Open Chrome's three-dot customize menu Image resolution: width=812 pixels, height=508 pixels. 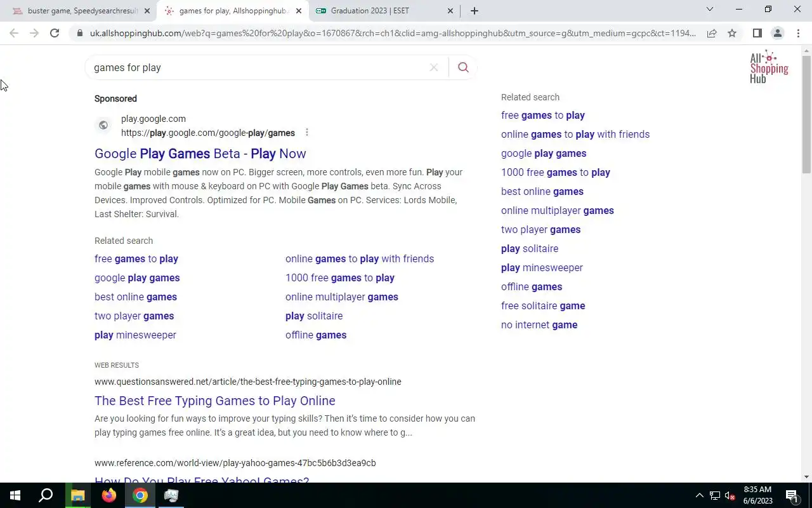tap(798, 33)
